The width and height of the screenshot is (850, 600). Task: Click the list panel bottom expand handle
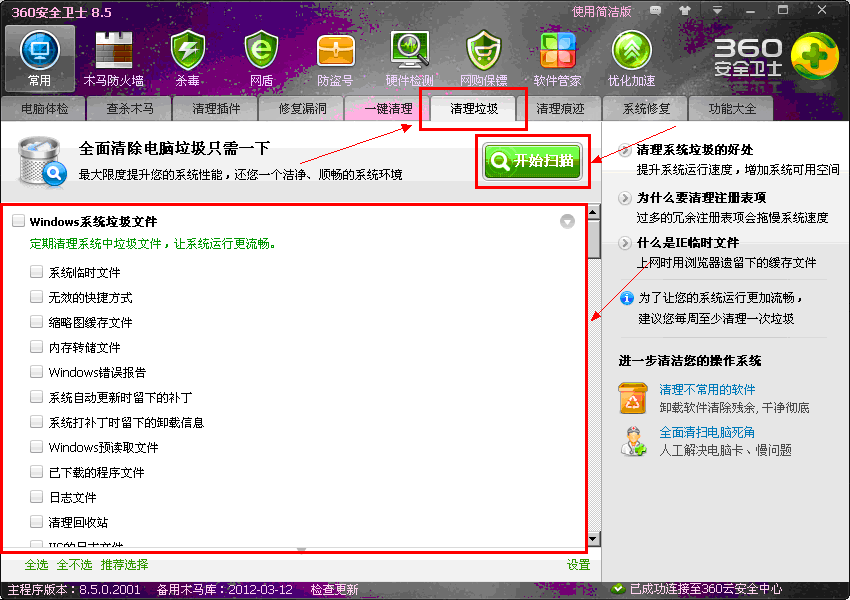click(x=301, y=550)
